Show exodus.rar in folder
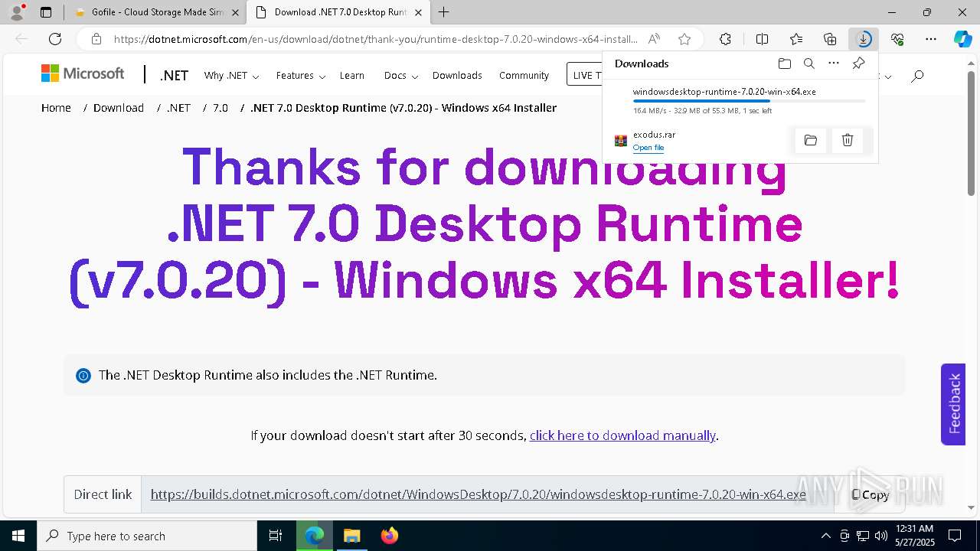Image resolution: width=980 pixels, height=551 pixels. click(x=811, y=140)
